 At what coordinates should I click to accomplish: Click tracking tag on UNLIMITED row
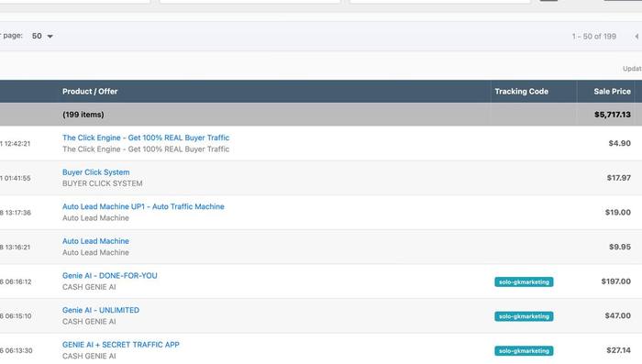point(524,316)
